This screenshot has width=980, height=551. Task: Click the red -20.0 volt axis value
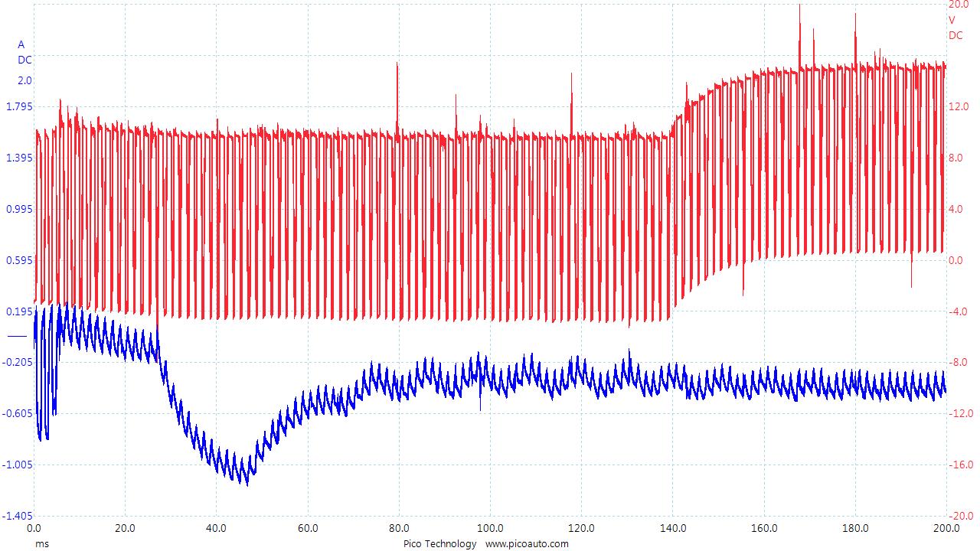[961, 516]
